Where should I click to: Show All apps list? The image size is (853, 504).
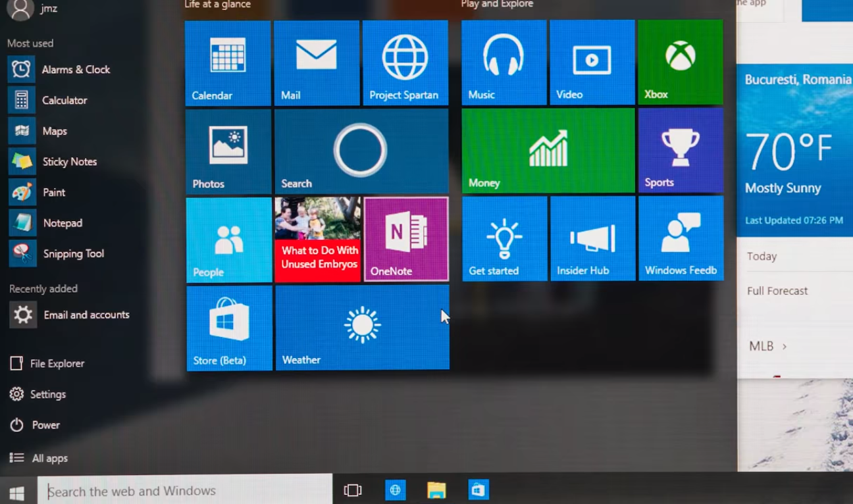coord(39,458)
